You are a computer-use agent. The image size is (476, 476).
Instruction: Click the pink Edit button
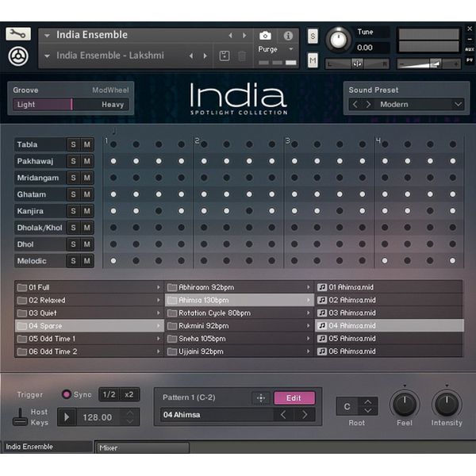click(294, 398)
